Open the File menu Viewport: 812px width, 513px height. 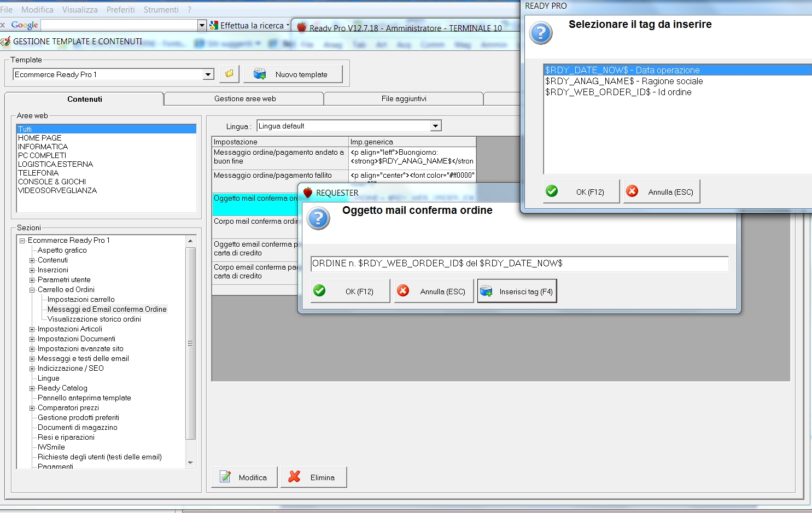pos(7,9)
